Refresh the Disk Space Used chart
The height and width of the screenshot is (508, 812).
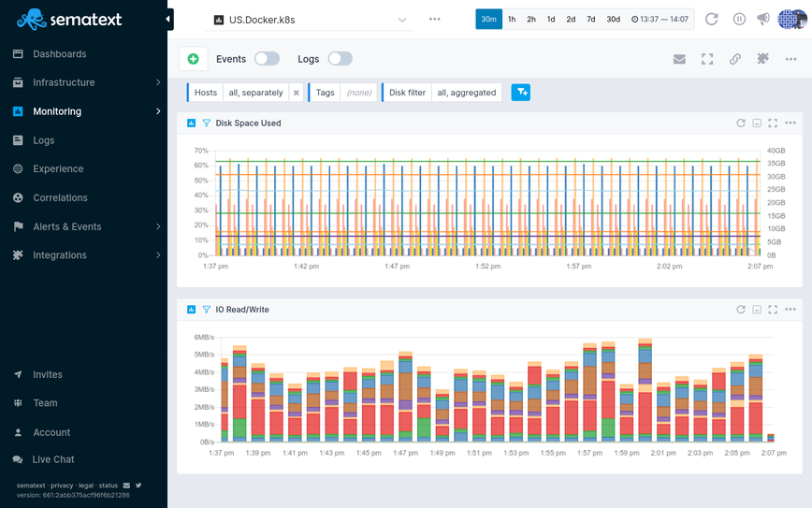tap(741, 123)
